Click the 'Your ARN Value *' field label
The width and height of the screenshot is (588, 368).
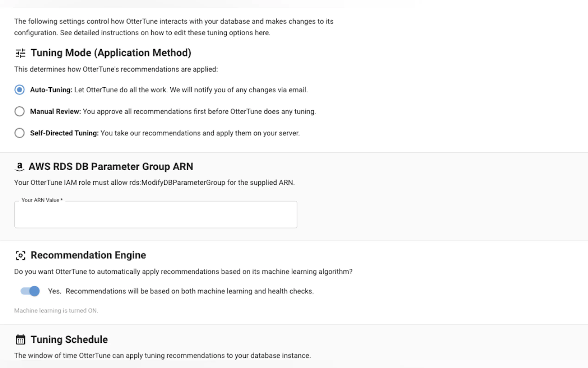[x=42, y=200]
